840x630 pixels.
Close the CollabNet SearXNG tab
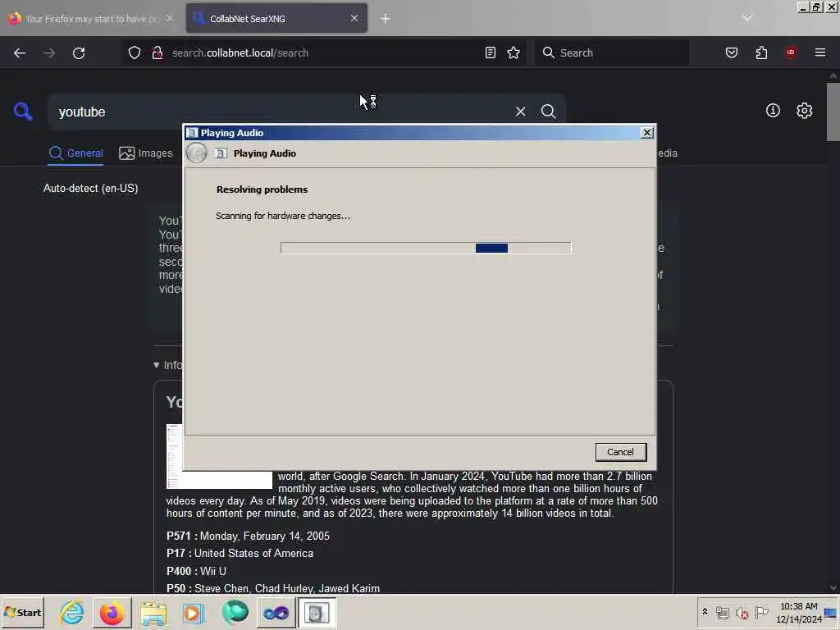click(354, 18)
